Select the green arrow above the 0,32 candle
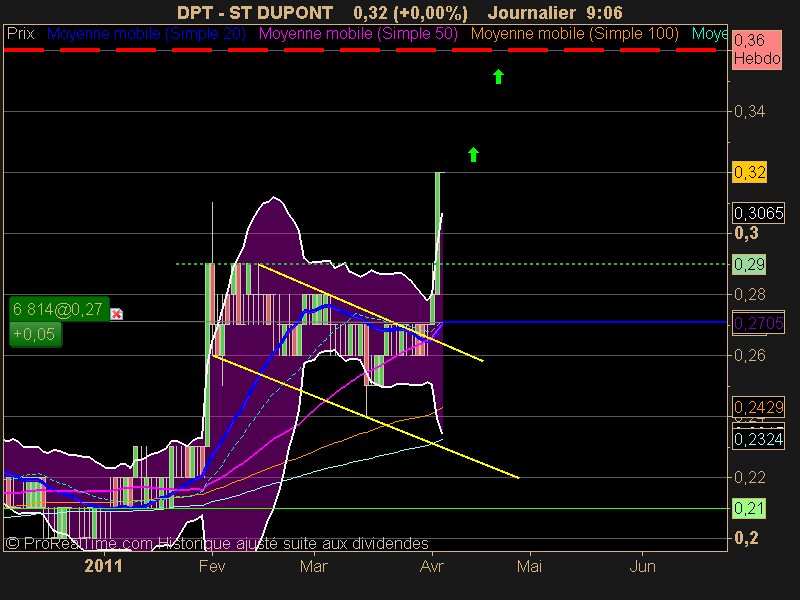 (x=473, y=154)
